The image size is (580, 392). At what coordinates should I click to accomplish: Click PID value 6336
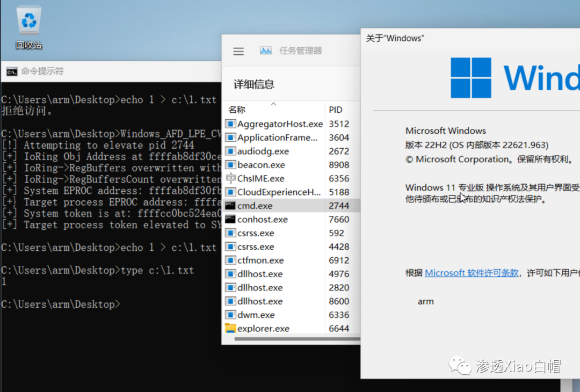click(x=339, y=315)
